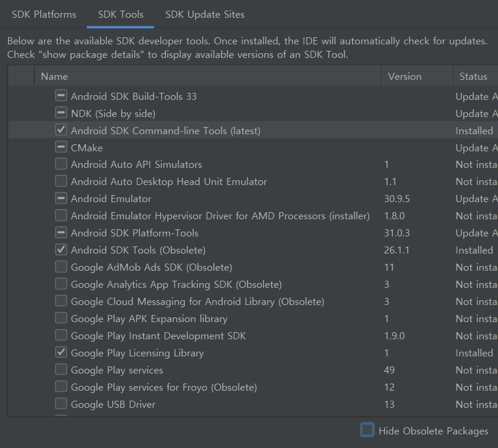The width and height of the screenshot is (498, 448).
Task: Select the NDK (Side by side) row label
Action: point(113,113)
